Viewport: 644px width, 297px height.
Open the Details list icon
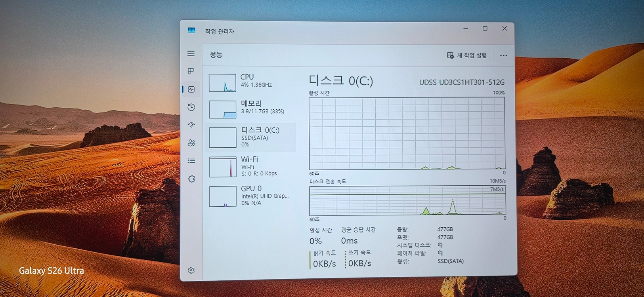click(191, 161)
